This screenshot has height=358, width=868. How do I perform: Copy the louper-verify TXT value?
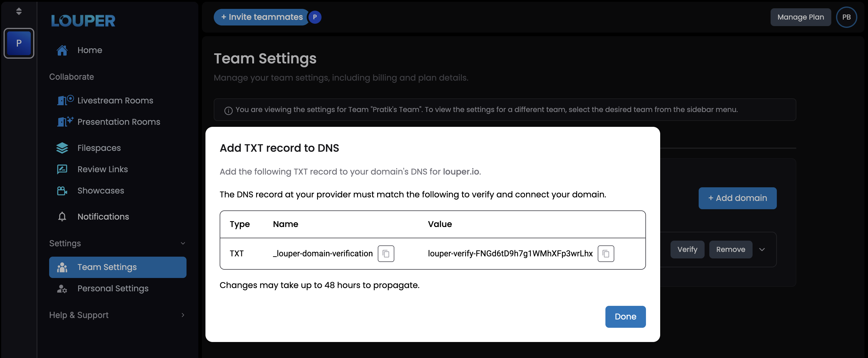[605, 253]
